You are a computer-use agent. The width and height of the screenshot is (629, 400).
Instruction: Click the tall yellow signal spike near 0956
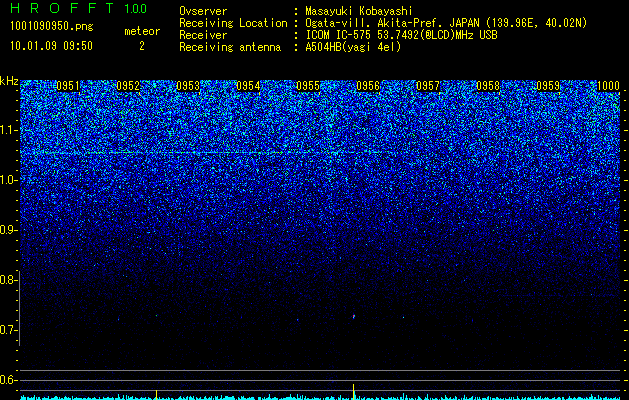(x=353, y=392)
